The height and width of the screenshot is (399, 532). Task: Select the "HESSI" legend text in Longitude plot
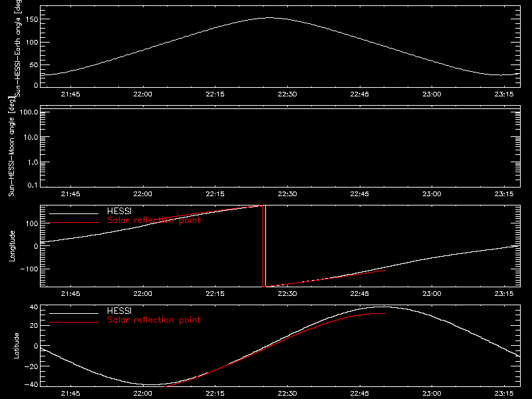coord(119,211)
